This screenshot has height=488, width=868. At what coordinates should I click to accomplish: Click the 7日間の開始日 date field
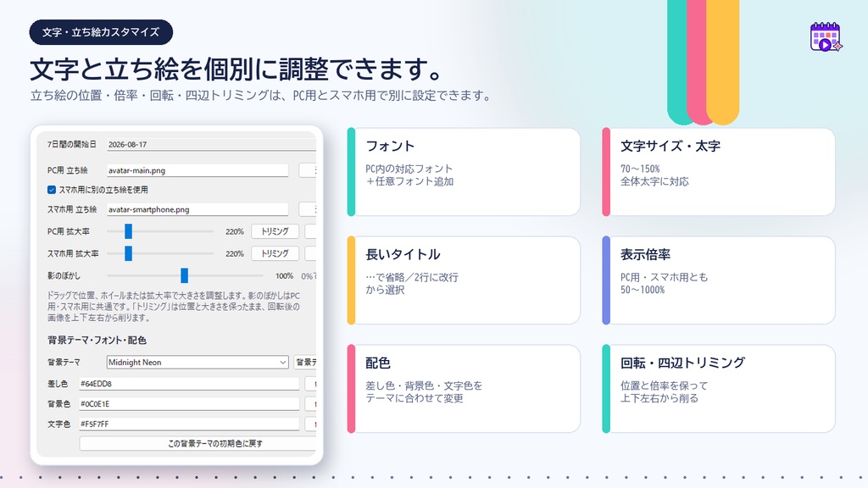point(211,144)
